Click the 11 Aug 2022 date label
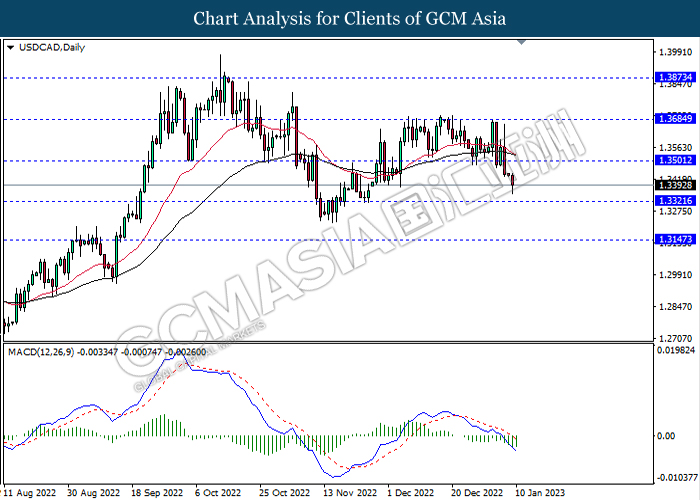 (x=30, y=493)
